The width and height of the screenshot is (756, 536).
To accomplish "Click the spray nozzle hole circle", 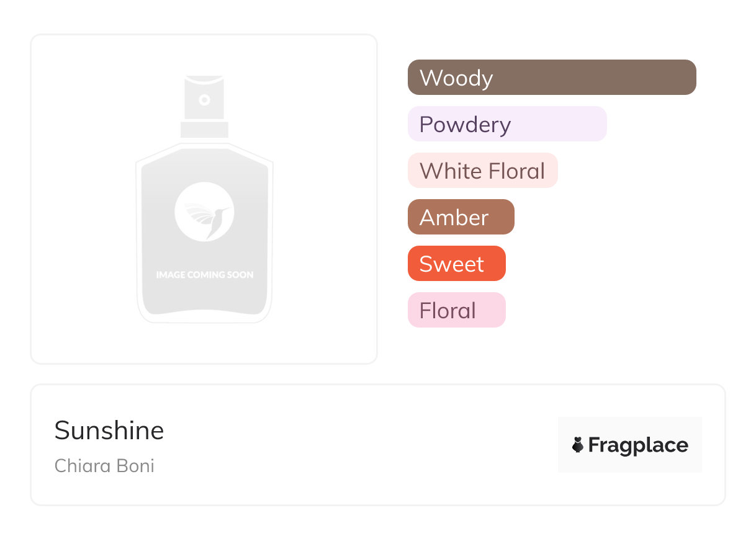I will 204,99.
